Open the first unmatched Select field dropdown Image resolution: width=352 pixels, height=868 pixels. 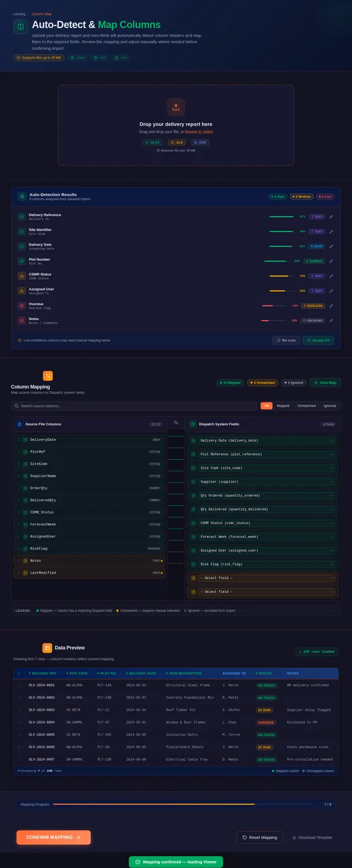266,578
